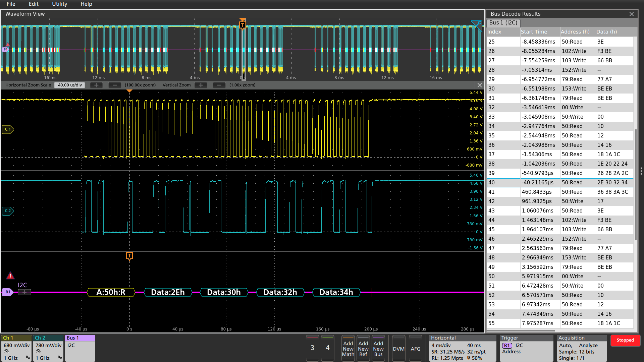Open the DVM panel
The image size is (644, 362).
398,348
